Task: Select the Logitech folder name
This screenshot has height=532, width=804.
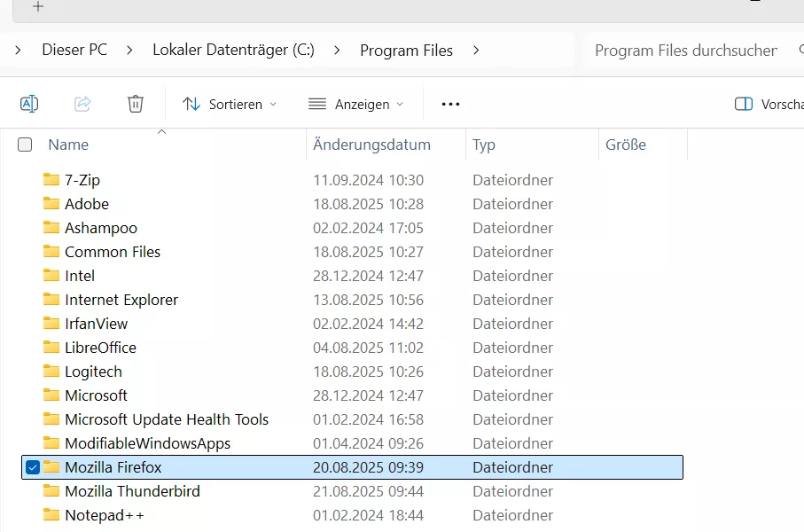Action: coord(93,372)
